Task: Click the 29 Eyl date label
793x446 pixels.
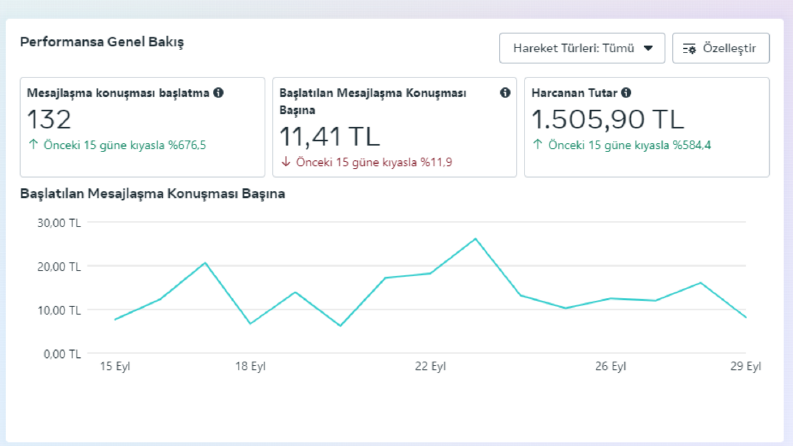Action: point(745,366)
